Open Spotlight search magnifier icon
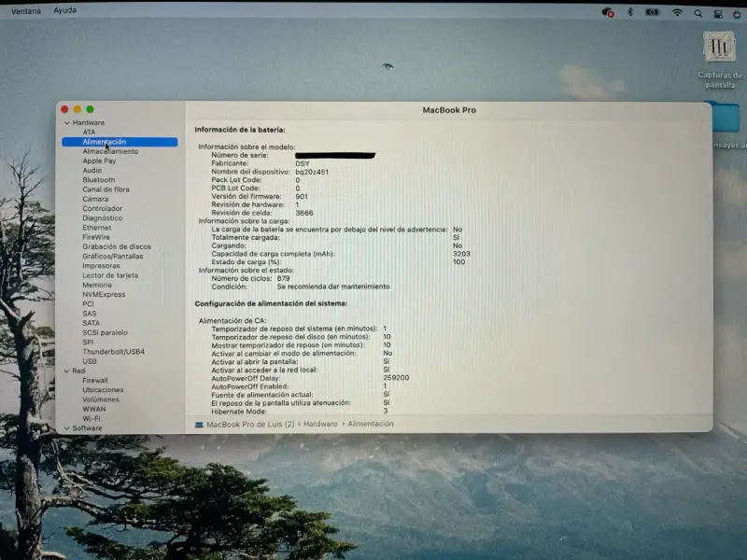Image resolution: width=747 pixels, height=560 pixels. tap(698, 14)
